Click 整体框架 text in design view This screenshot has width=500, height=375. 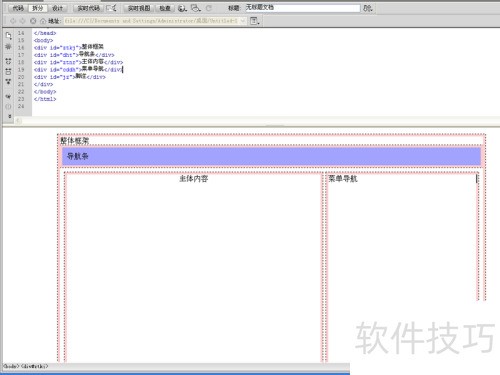75,141
